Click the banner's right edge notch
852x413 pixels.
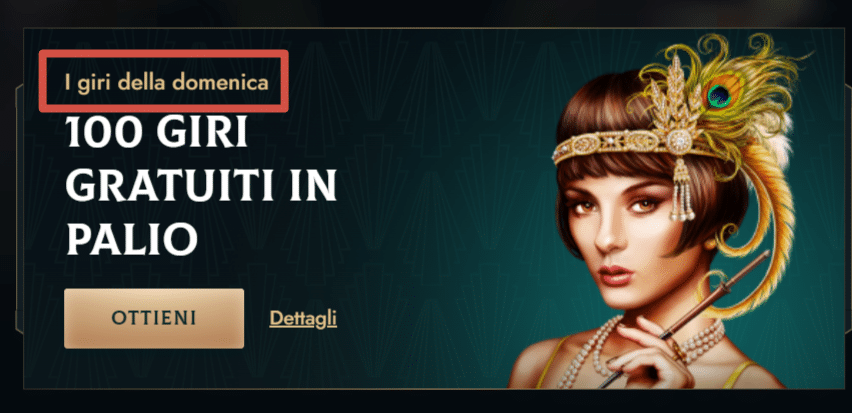click(848, 208)
